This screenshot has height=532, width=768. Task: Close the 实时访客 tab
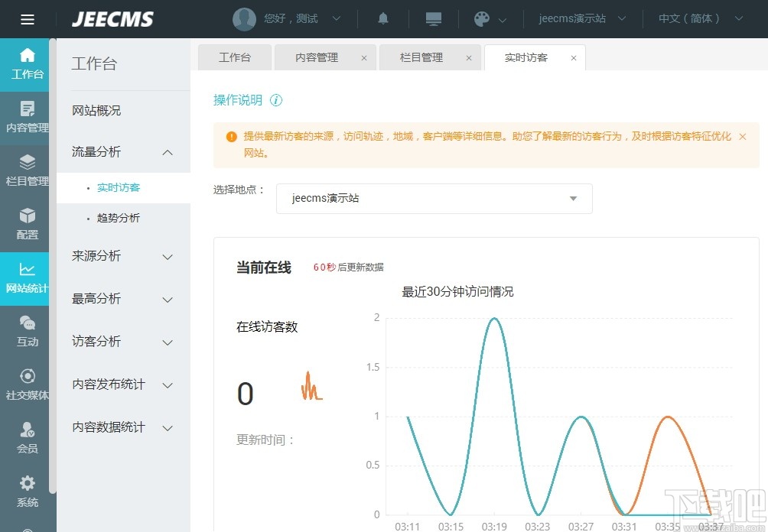(573, 57)
